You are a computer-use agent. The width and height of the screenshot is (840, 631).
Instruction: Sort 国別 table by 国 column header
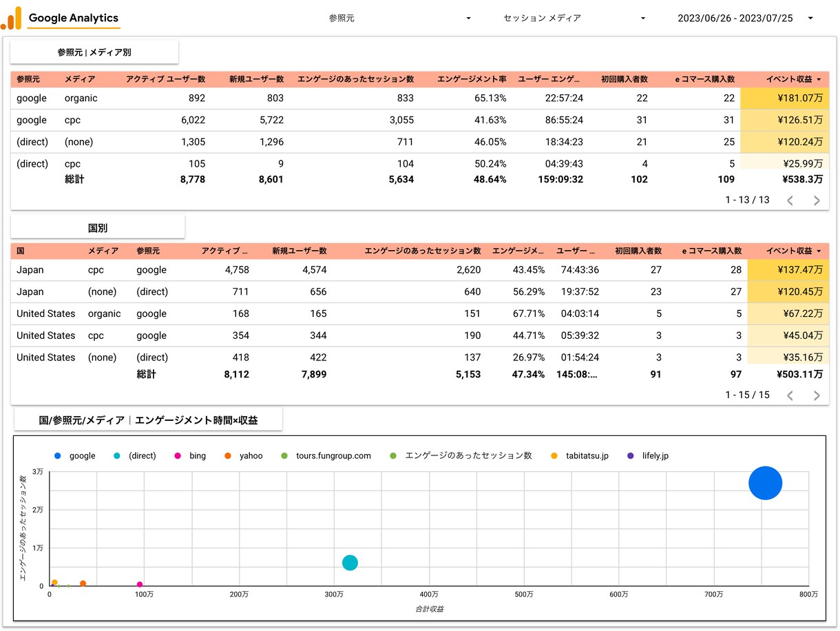pos(21,251)
